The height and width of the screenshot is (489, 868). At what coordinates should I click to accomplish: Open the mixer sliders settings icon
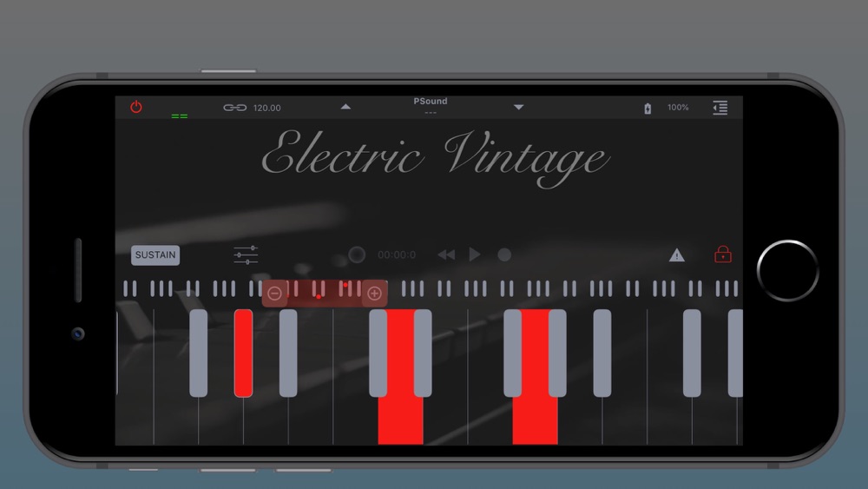click(246, 254)
